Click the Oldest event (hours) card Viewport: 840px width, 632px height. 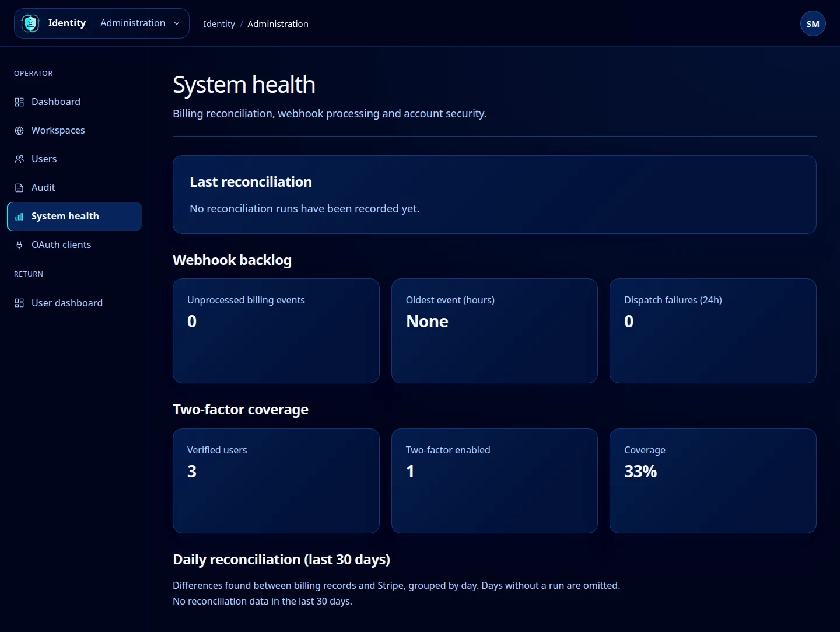(x=495, y=331)
